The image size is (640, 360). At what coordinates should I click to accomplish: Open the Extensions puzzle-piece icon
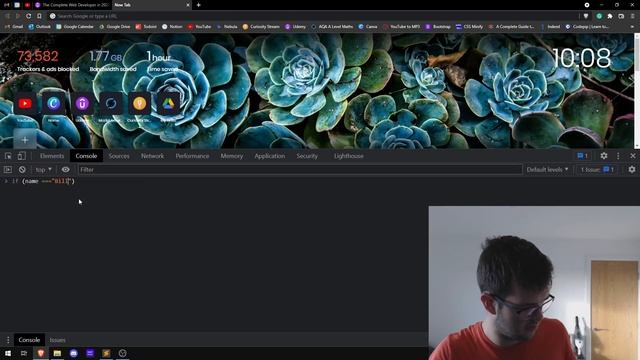610,16
